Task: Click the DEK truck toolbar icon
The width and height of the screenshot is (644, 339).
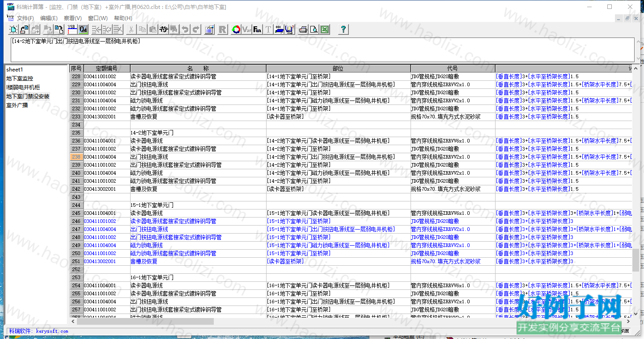Action: pyautogui.click(x=279, y=29)
